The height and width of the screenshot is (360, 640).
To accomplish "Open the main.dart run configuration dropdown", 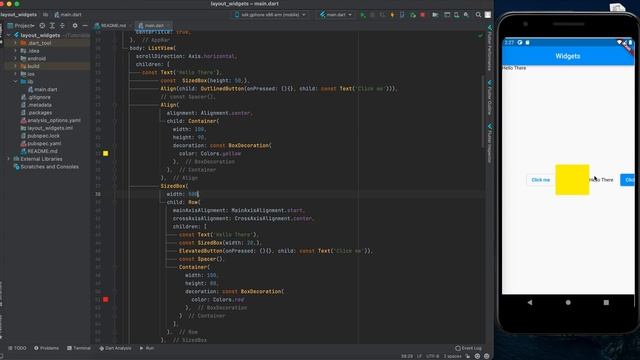I will point(336,15).
